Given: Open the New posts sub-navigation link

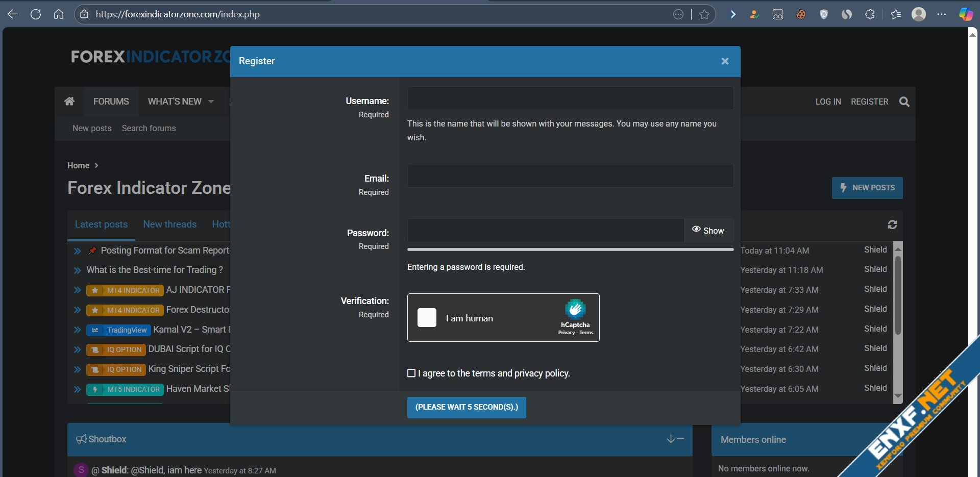Looking at the screenshot, I should click(92, 129).
